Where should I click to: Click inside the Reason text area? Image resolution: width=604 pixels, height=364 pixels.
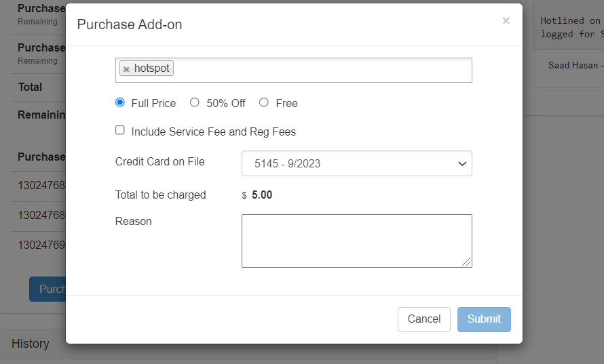(x=357, y=241)
